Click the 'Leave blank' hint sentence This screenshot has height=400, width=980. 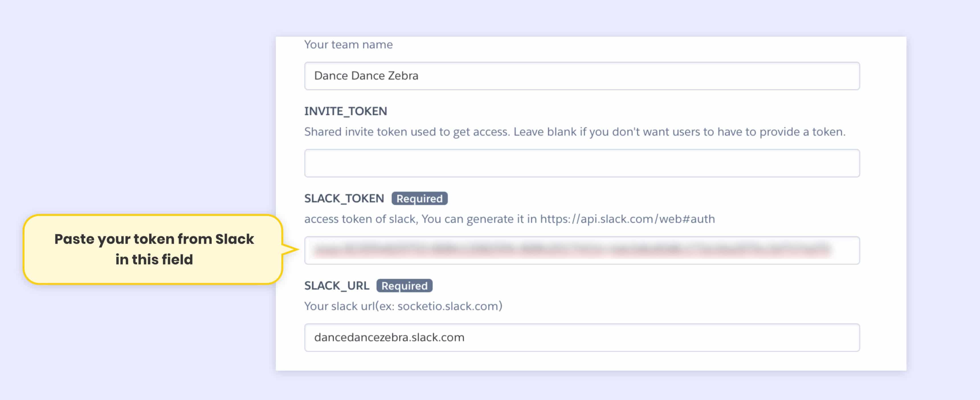click(679, 132)
